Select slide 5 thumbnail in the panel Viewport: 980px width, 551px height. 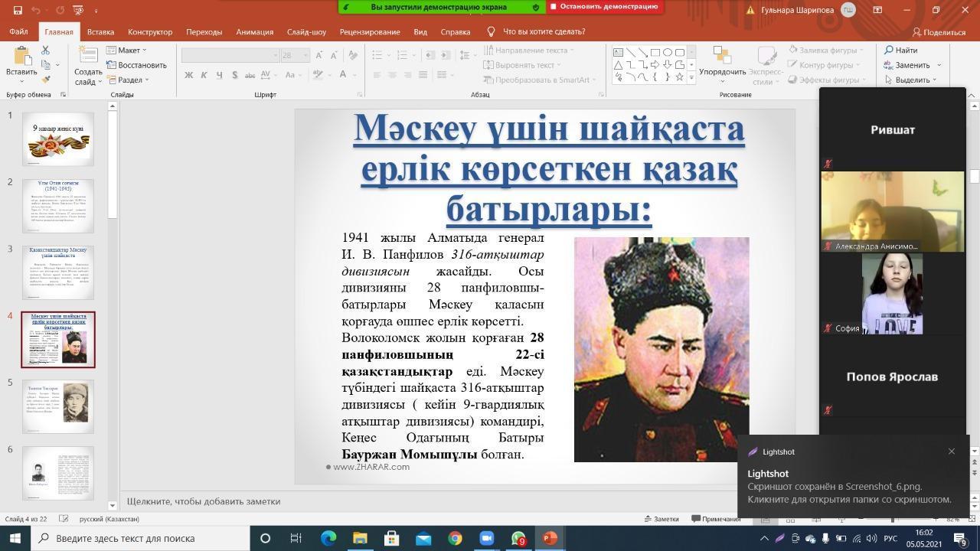click(x=58, y=406)
